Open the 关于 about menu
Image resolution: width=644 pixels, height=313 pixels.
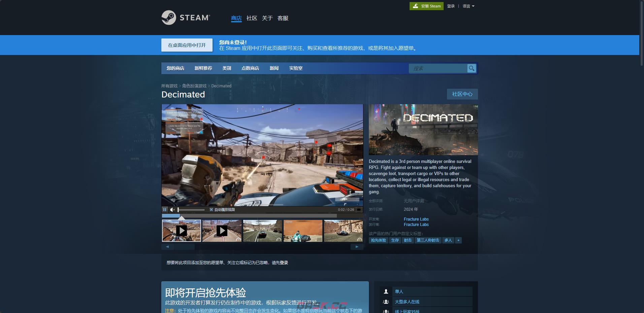pos(267,18)
